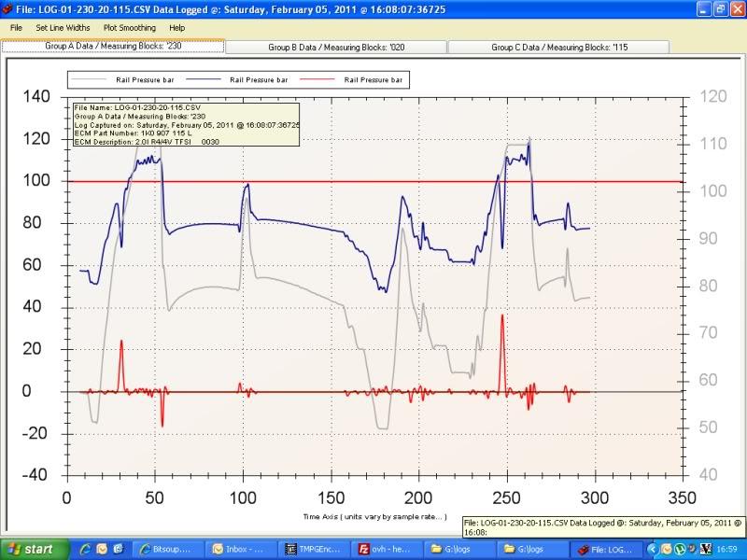Open the Set Line Widths menu

(x=63, y=28)
